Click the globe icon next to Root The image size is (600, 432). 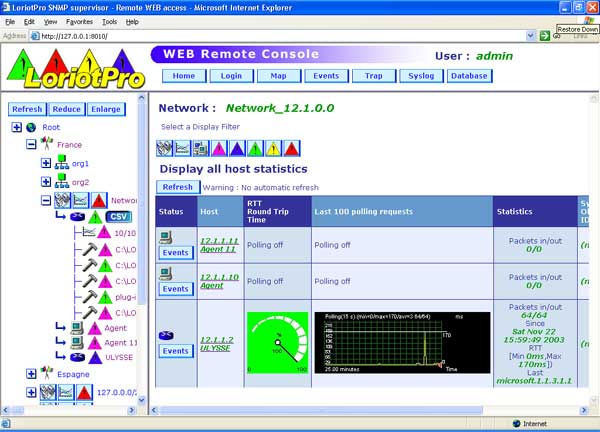coord(32,128)
